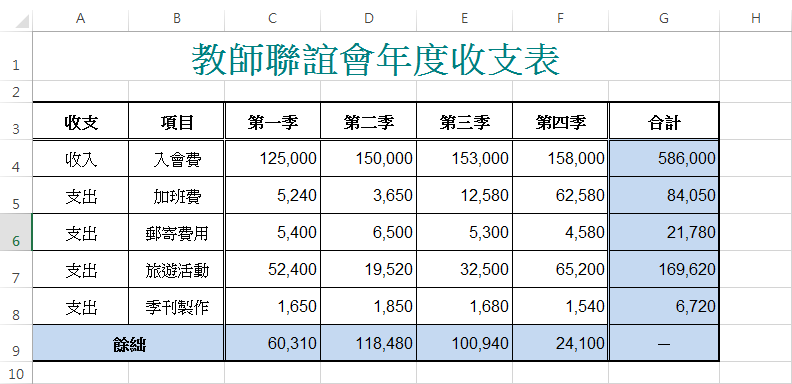Click the 項目 header cell
Screen dimensions: 792x384
[x=177, y=121]
